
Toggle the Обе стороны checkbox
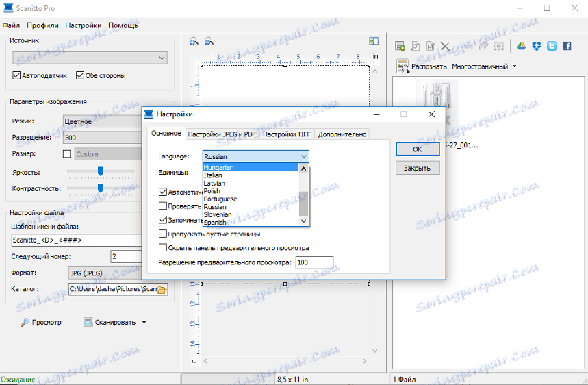click(x=80, y=75)
